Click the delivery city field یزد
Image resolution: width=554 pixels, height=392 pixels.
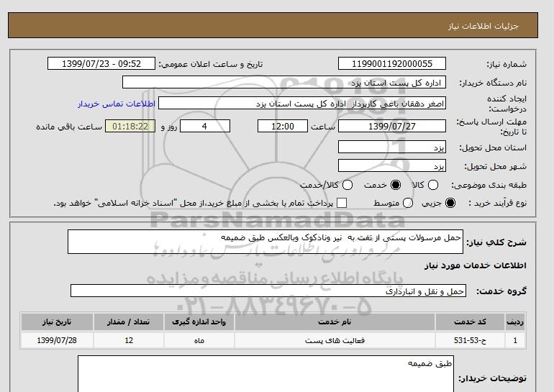[x=392, y=165]
